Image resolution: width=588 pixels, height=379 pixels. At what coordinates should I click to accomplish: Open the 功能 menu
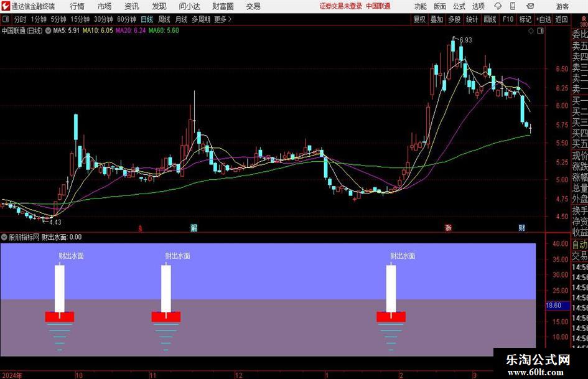point(421,6)
